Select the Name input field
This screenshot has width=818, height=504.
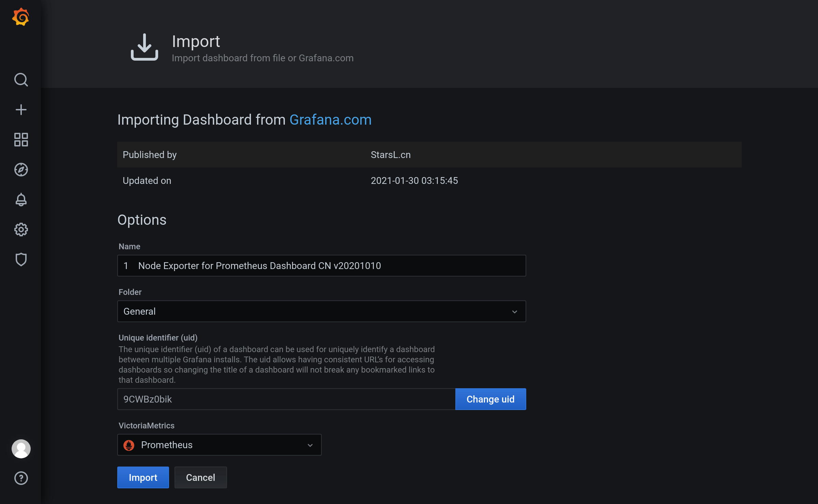[322, 266]
